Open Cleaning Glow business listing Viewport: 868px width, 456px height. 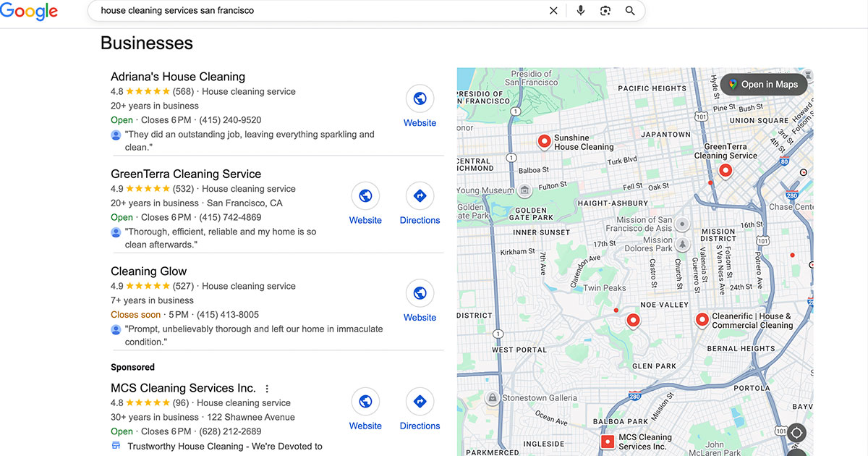[149, 271]
